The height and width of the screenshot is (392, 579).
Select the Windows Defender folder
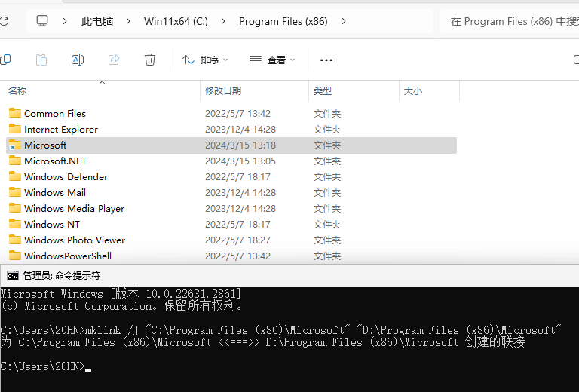(66, 177)
